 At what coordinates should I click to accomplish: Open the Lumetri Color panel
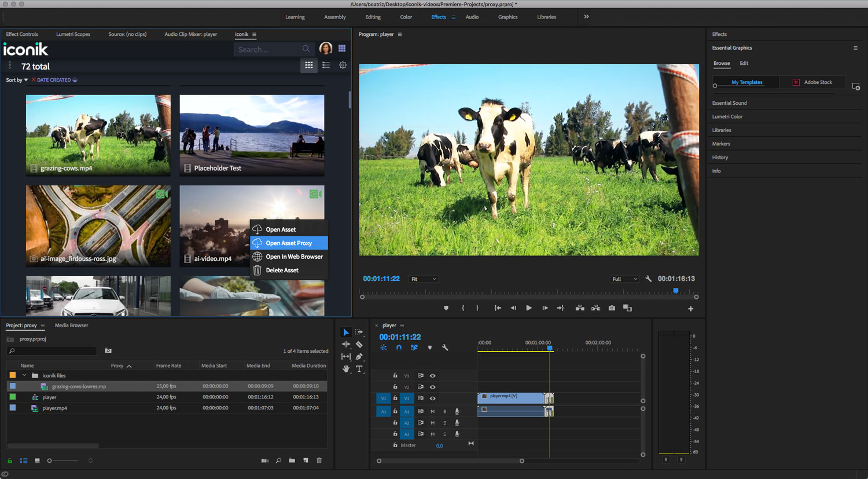[727, 116]
